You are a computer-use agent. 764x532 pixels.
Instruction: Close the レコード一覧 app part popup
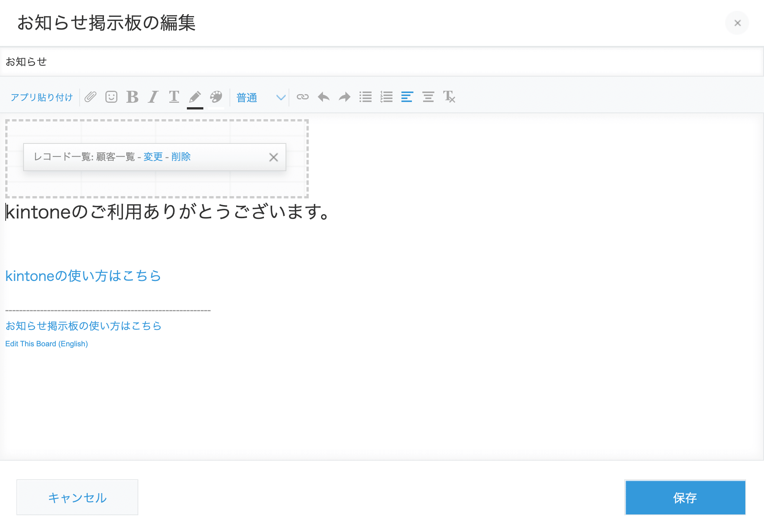point(274,157)
